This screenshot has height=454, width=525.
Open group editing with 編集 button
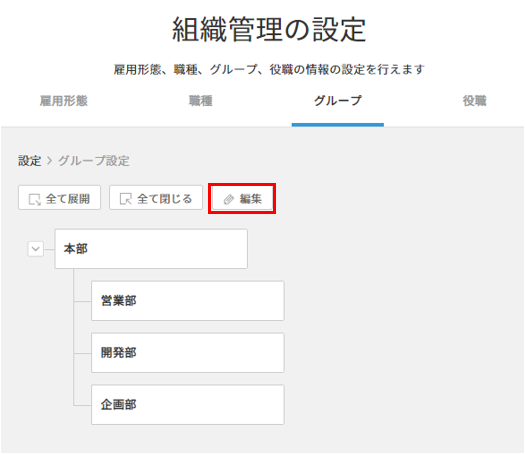[242, 199]
